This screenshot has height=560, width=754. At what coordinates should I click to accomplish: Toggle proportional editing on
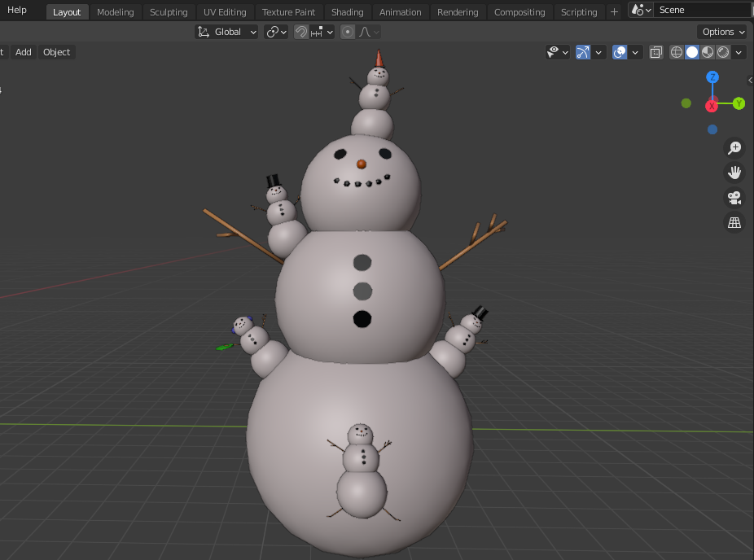click(348, 31)
